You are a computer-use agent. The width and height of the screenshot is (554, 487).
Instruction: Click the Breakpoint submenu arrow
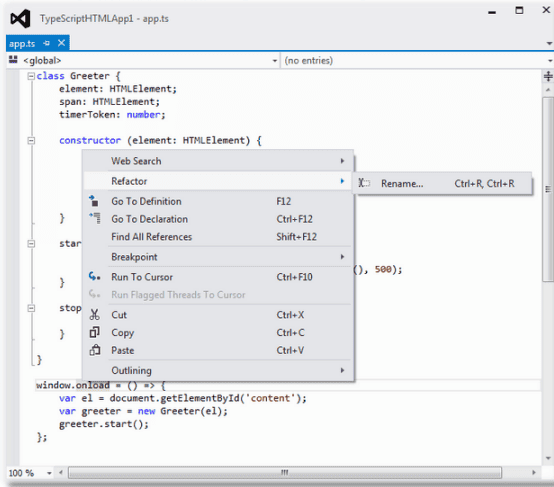(x=342, y=257)
